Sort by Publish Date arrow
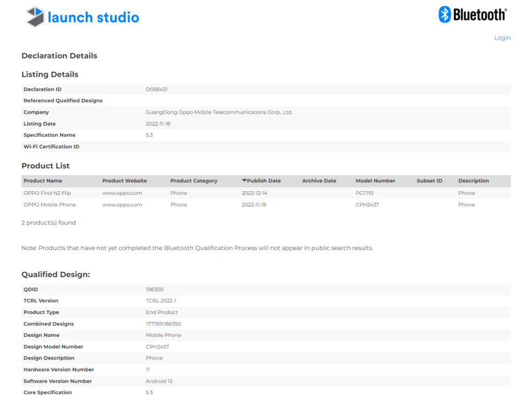This screenshot has height=397, width=532. [x=244, y=180]
